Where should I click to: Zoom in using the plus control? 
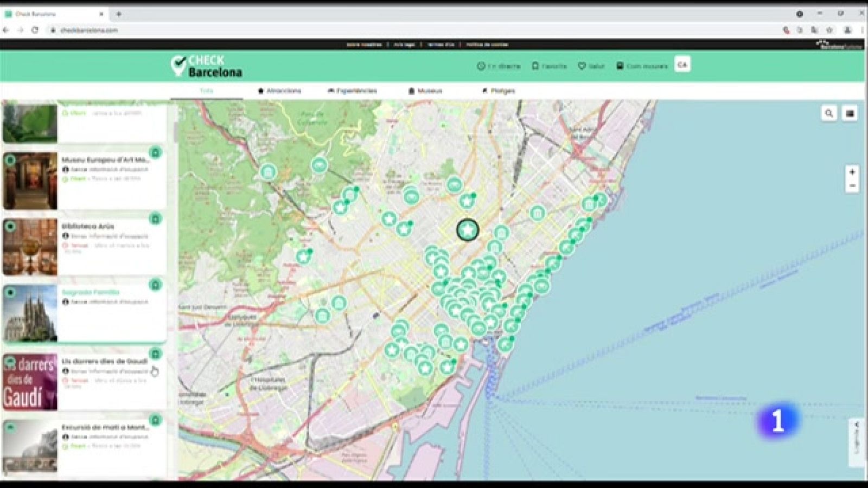coord(852,171)
